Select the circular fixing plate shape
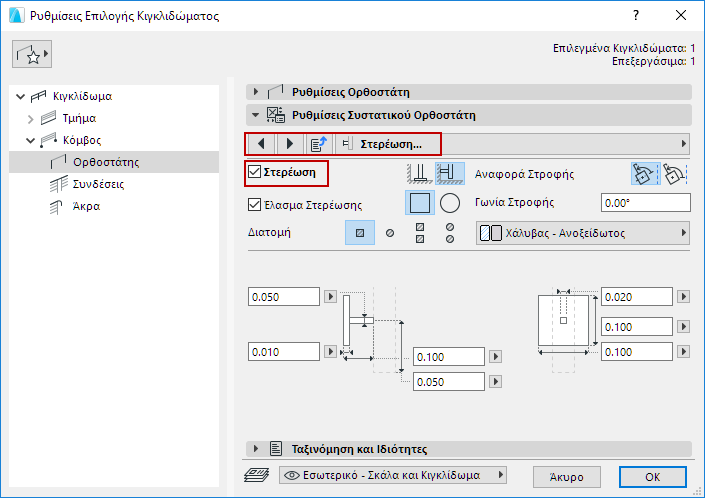The height and width of the screenshot is (498, 705). pyautogui.click(x=450, y=203)
